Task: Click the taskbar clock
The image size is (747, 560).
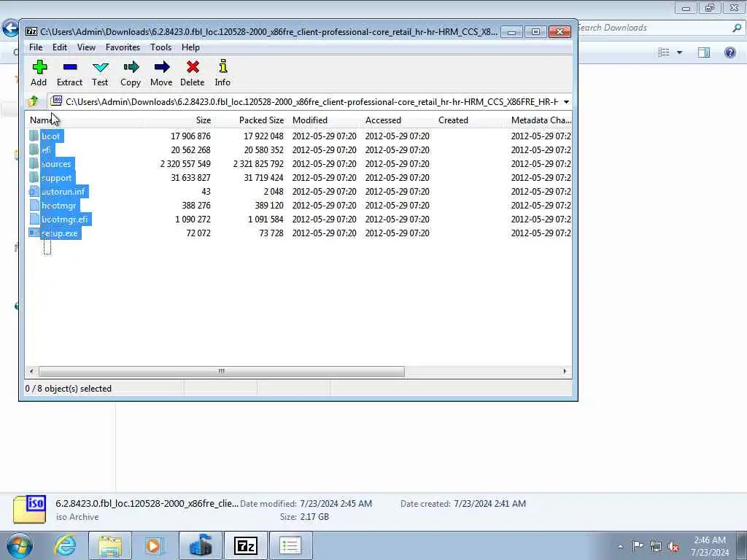Action: pyautogui.click(x=710, y=546)
